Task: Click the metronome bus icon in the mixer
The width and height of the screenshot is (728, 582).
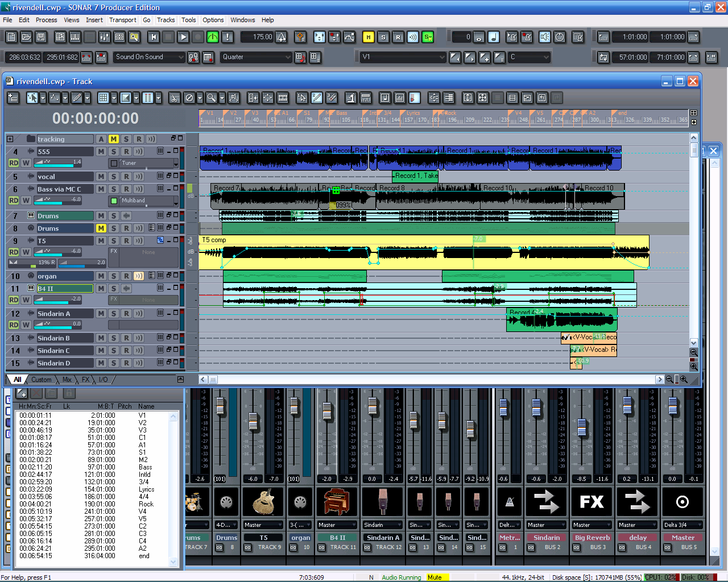Action: pos(510,502)
